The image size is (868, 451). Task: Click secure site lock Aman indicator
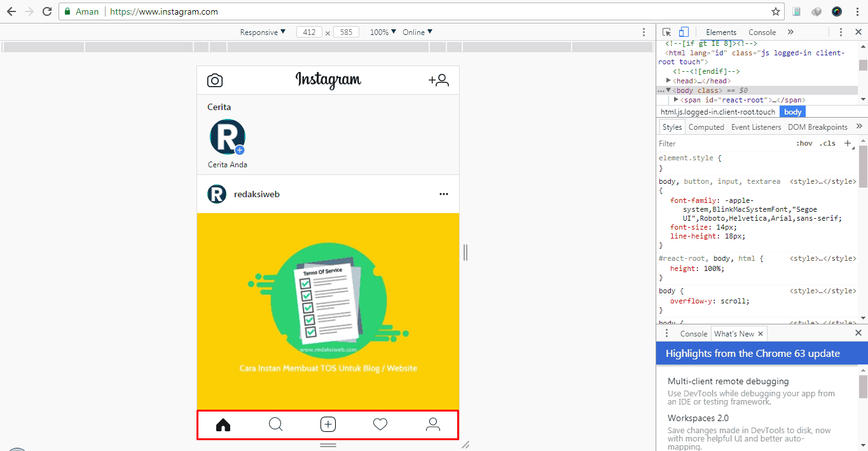pyautogui.click(x=82, y=11)
